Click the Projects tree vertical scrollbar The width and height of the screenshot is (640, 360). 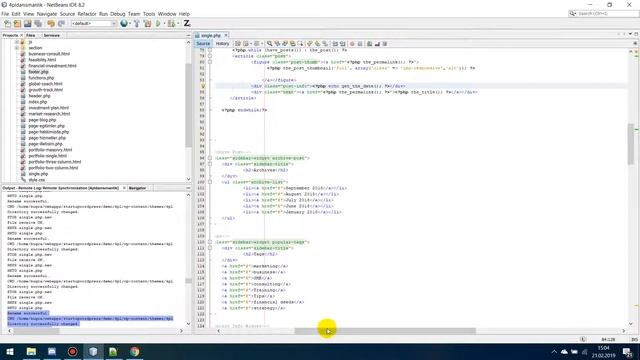click(x=188, y=105)
